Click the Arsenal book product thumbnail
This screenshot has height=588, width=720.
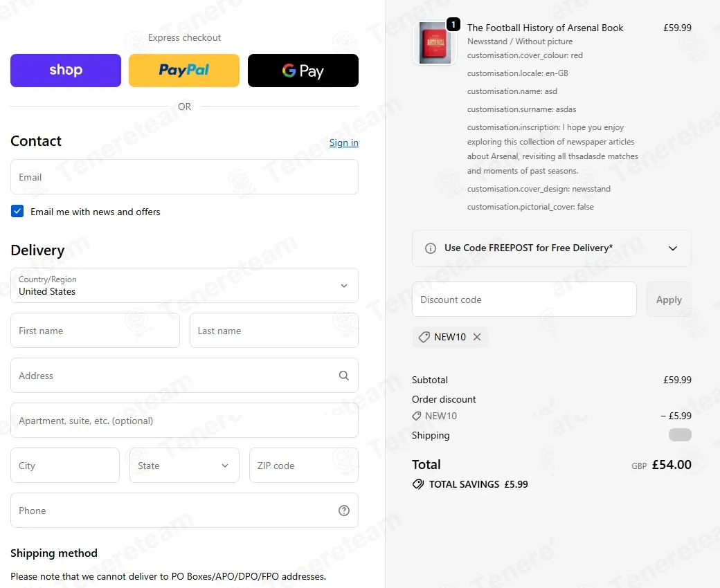pos(435,44)
